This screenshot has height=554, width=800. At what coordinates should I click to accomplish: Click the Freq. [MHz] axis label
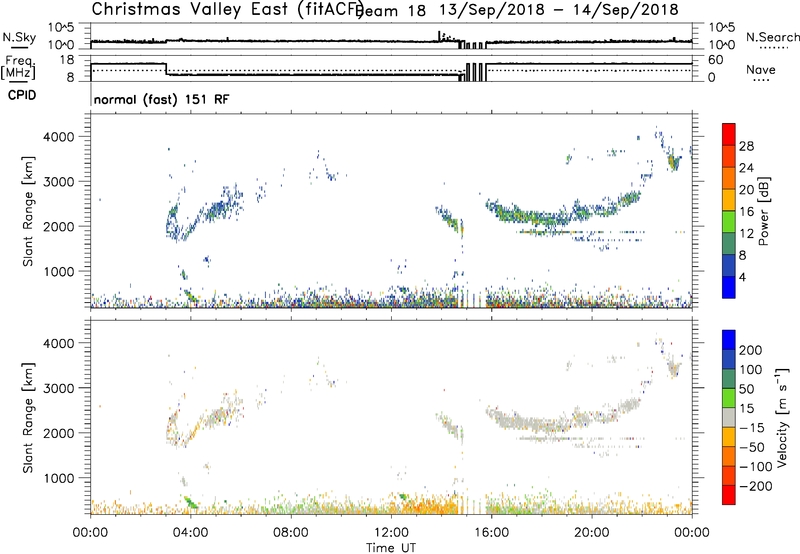pos(19,68)
